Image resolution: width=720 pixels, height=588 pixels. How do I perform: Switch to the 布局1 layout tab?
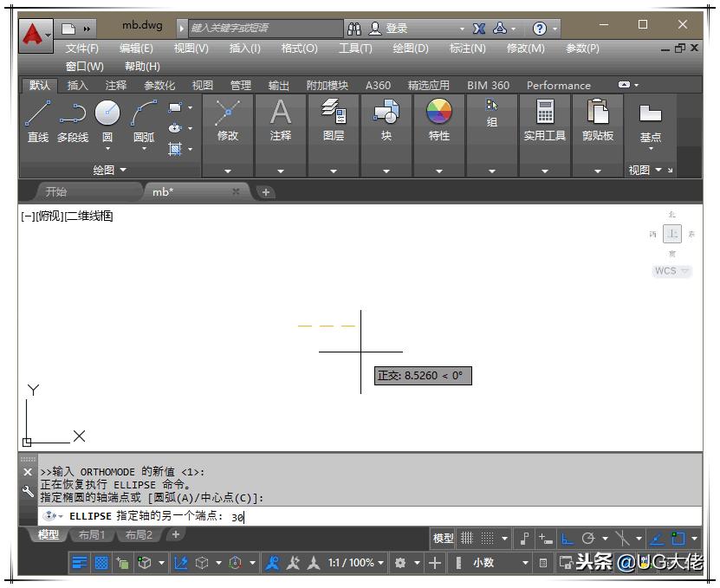[92, 535]
